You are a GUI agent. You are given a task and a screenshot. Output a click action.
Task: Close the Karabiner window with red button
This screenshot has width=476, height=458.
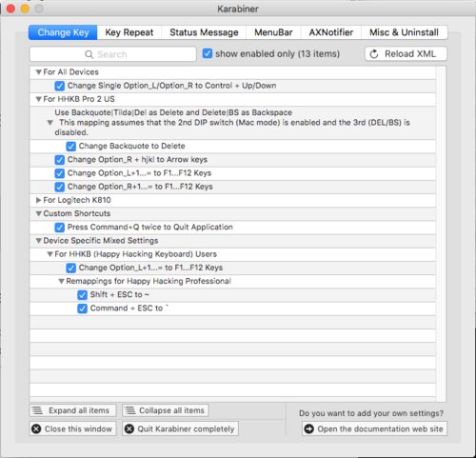10,9
